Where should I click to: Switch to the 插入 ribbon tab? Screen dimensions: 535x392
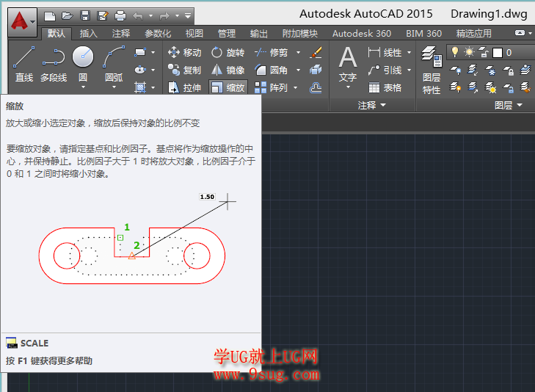pyautogui.click(x=88, y=34)
